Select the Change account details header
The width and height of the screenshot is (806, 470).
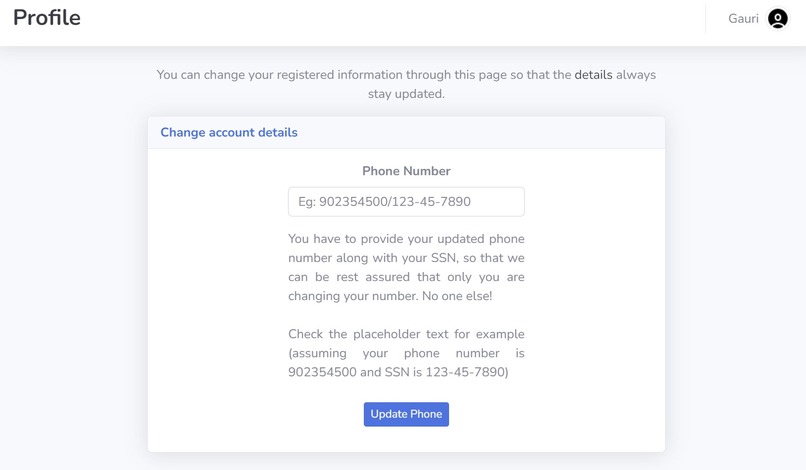click(229, 133)
